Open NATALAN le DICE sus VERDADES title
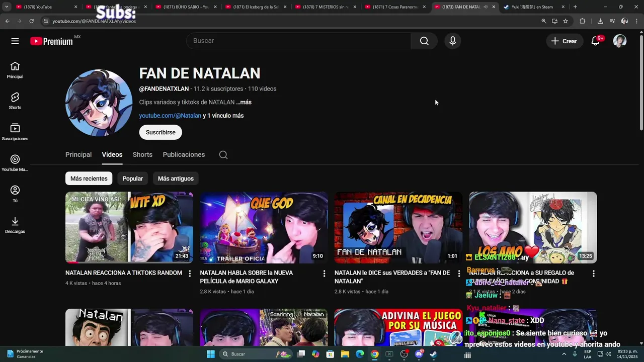 click(392, 277)
